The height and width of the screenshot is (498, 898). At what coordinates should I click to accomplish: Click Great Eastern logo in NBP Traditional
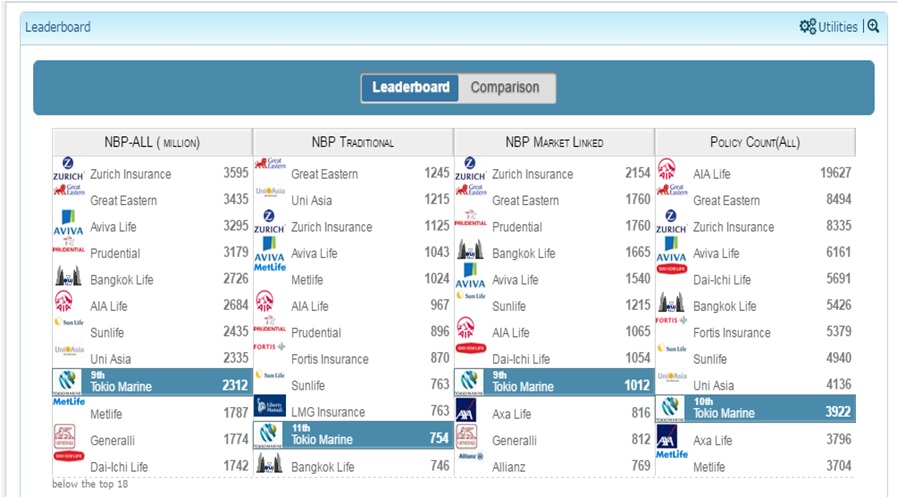pos(269,165)
